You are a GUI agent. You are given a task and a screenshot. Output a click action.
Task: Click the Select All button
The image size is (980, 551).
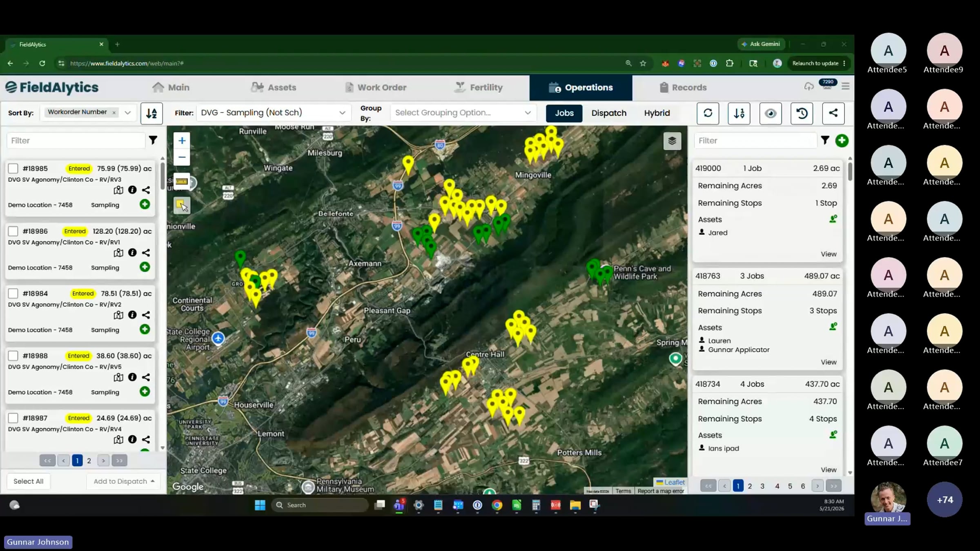point(28,482)
